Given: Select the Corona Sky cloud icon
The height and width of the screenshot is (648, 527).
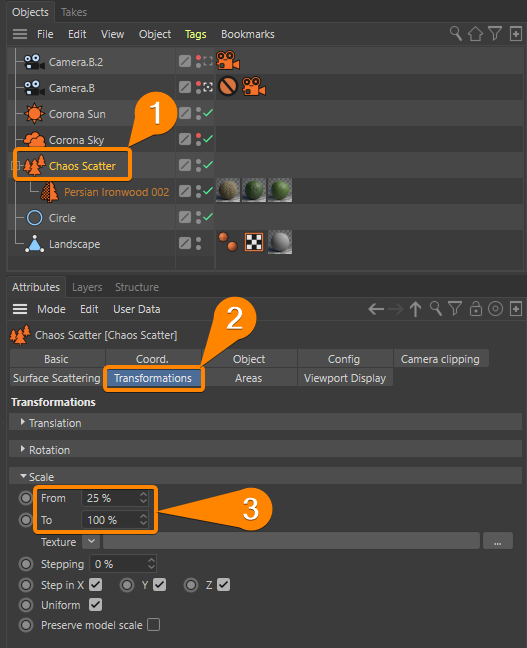Looking at the screenshot, I should point(34,140).
